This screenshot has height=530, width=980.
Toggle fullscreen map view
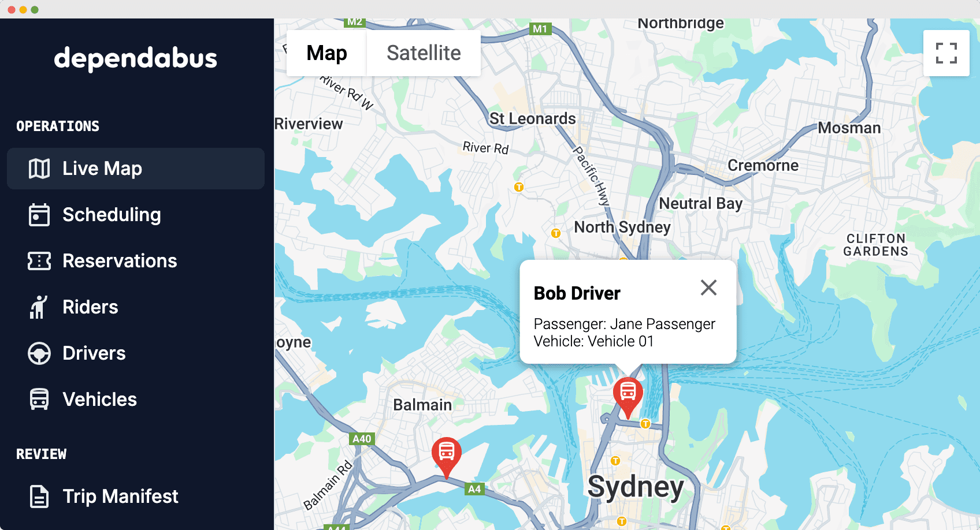point(946,53)
